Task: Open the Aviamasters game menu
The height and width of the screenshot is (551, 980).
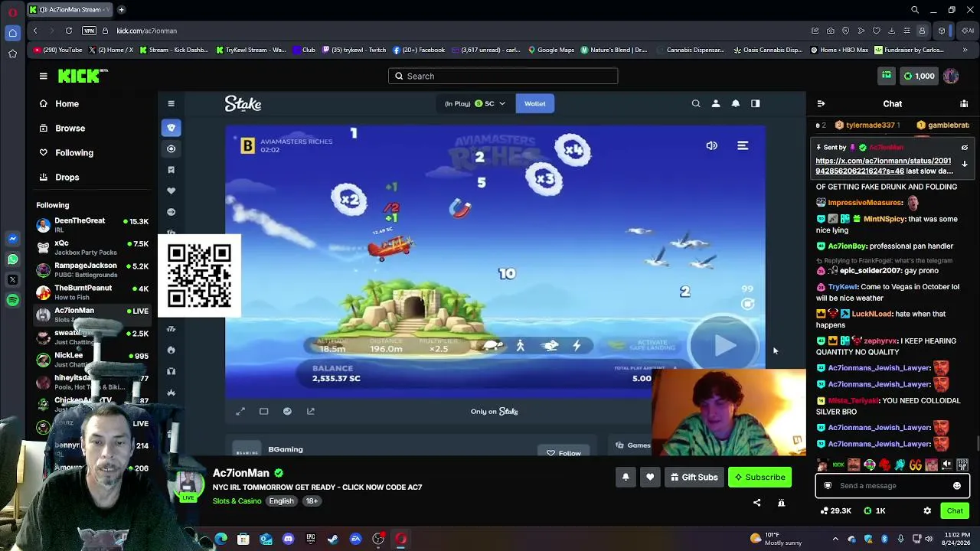Action: tap(743, 145)
